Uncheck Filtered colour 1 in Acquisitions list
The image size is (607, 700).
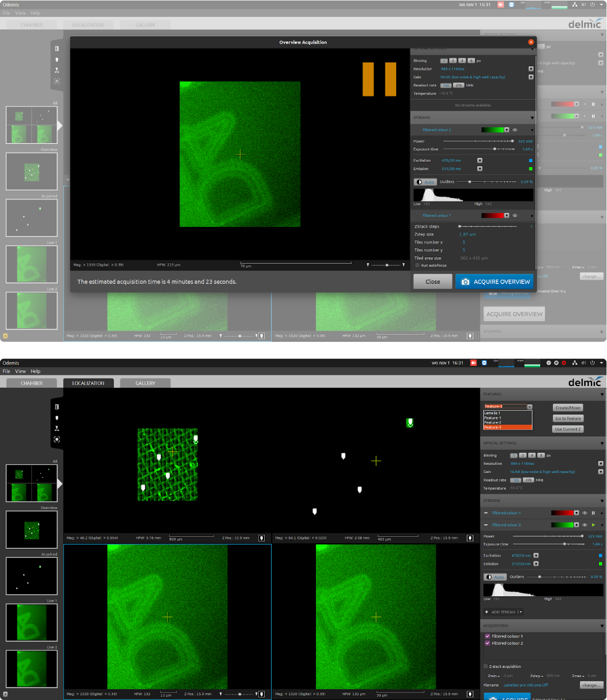pos(487,636)
